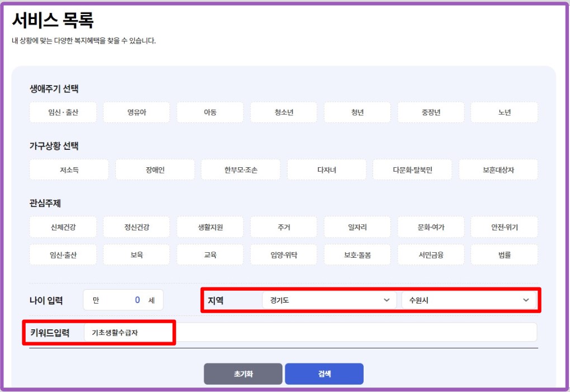Select the 주거 topic
570x392 pixels.
click(x=284, y=227)
